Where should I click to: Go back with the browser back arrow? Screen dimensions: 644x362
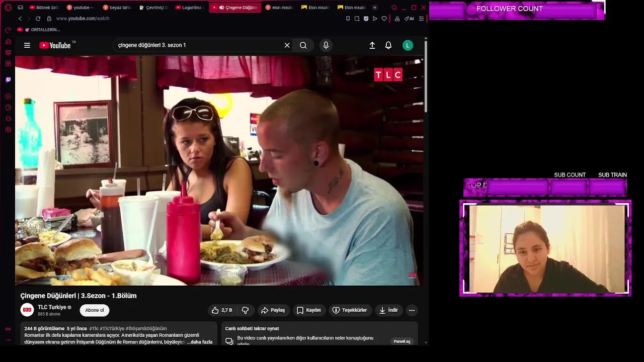(20, 19)
